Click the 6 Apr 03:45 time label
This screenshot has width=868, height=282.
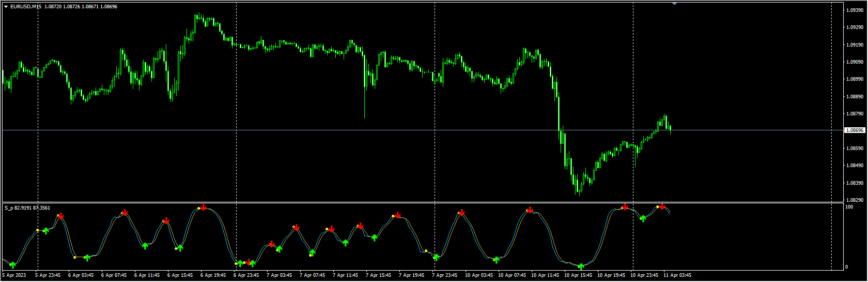click(81, 275)
